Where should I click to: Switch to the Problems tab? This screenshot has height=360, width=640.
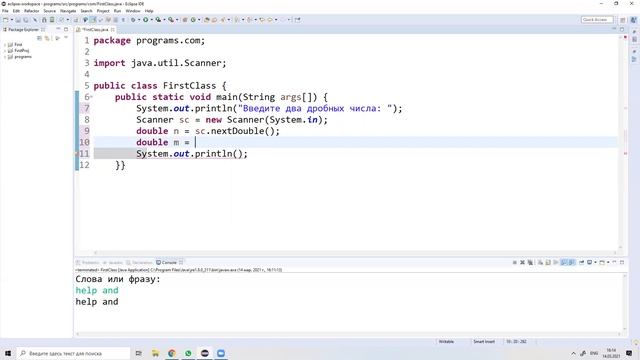pyautogui.click(x=88, y=262)
